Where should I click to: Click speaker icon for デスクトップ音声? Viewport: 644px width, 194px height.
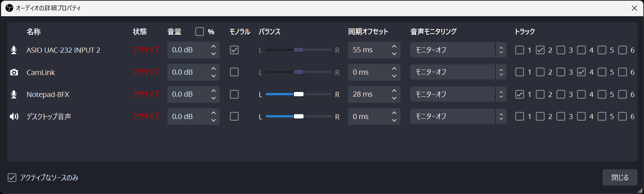(14, 116)
